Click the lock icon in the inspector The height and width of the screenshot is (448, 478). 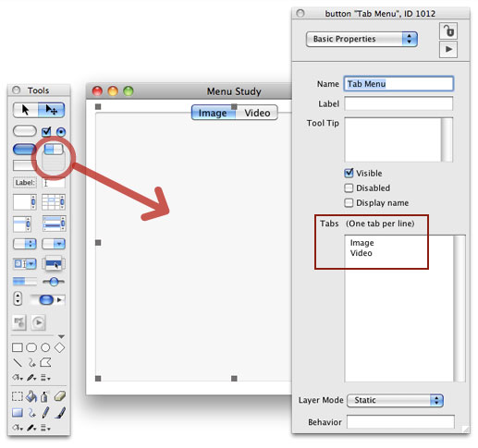pyautogui.click(x=448, y=30)
